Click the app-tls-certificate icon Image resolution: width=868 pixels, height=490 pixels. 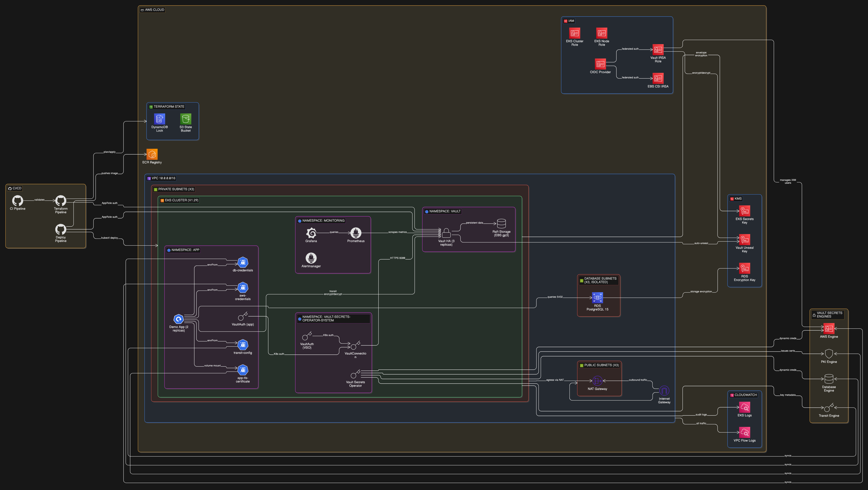pos(243,370)
